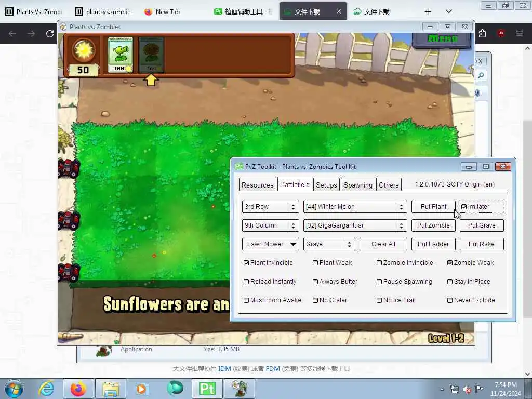Viewport: 532px width, 399px height.
Task: Click the Clear All button
Action: click(383, 244)
